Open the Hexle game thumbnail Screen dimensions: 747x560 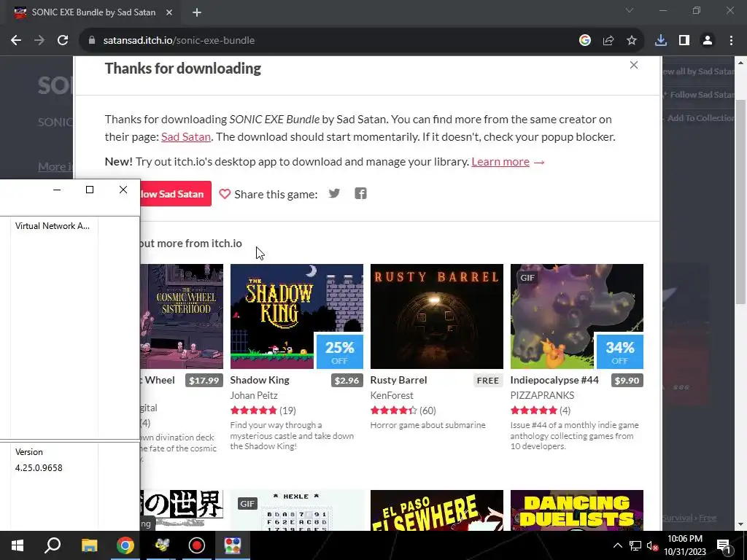pos(296,510)
